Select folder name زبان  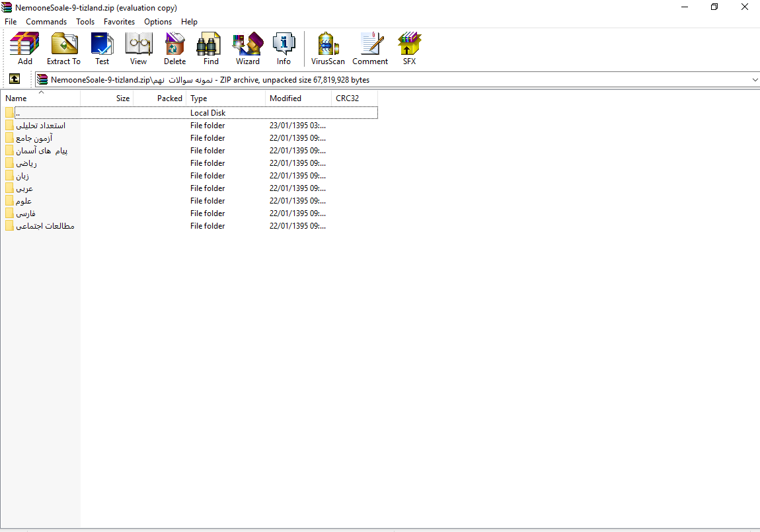(22, 176)
